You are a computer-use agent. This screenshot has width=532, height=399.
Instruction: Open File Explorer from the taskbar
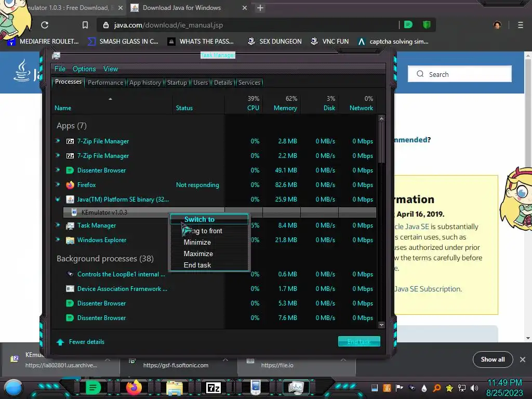coord(175,388)
